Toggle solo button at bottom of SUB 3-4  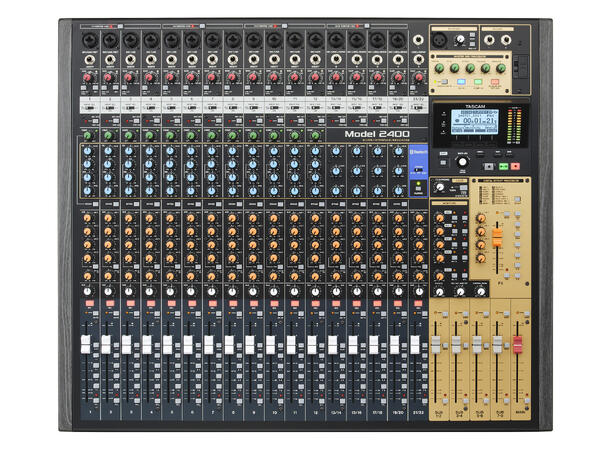pyautogui.click(x=466, y=401)
